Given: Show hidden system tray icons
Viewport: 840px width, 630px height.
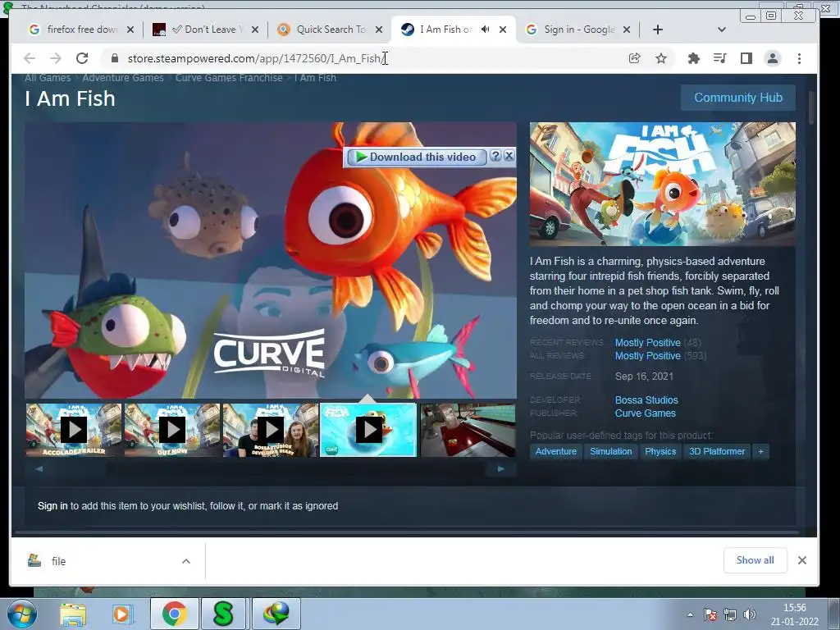Looking at the screenshot, I should [x=691, y=614].
